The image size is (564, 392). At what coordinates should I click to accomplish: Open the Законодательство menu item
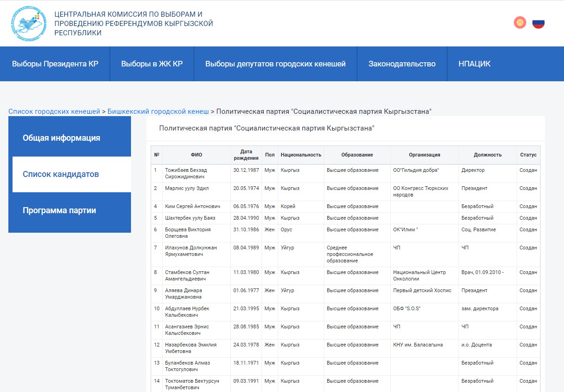(402, 64)
